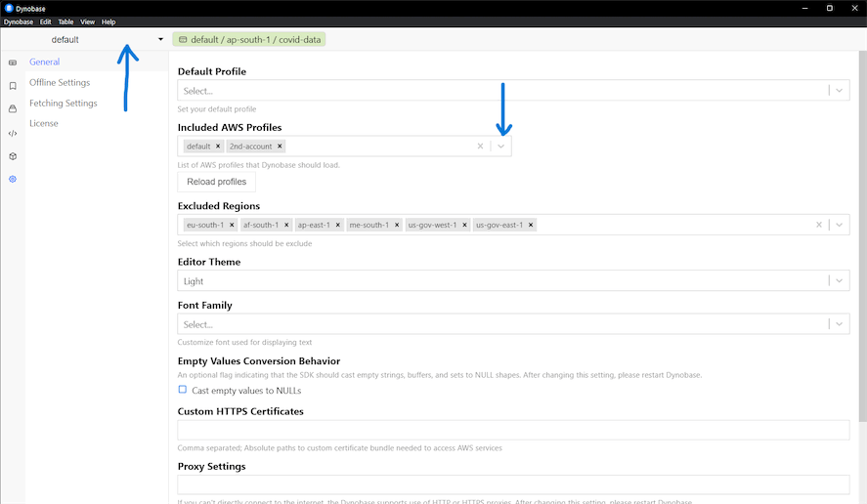
Task: Open the Edit menu
Action: (x=45, y=22)
